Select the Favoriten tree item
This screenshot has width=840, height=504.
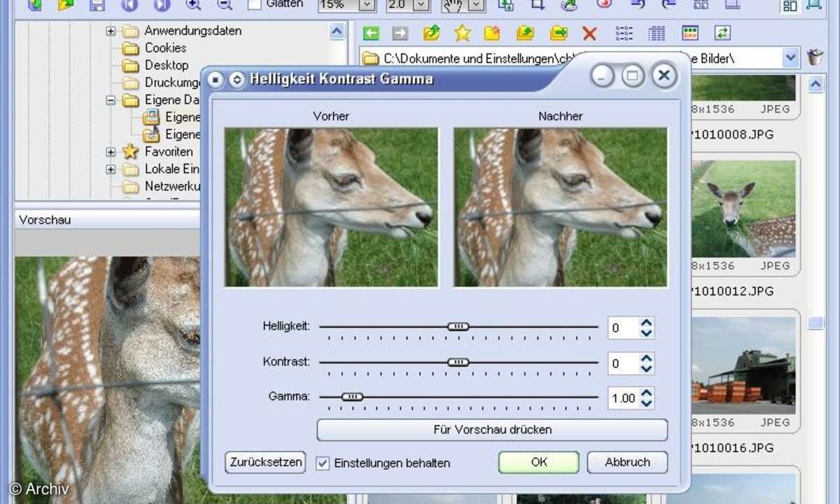tap(169, 151)
